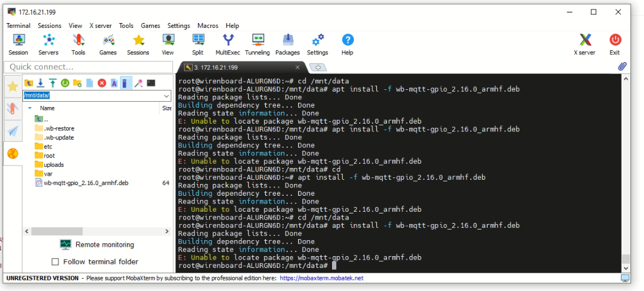Open the View menu
The height and width of the screenshot is (291, 644).
75,25
